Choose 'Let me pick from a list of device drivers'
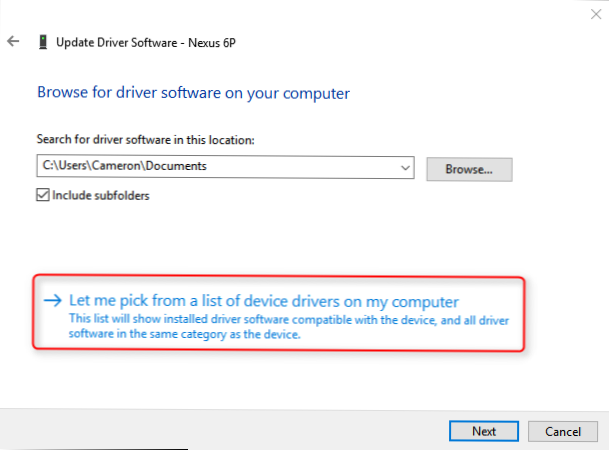The width and height of the screenshot is (609, 450). click(x=264, y=300)
